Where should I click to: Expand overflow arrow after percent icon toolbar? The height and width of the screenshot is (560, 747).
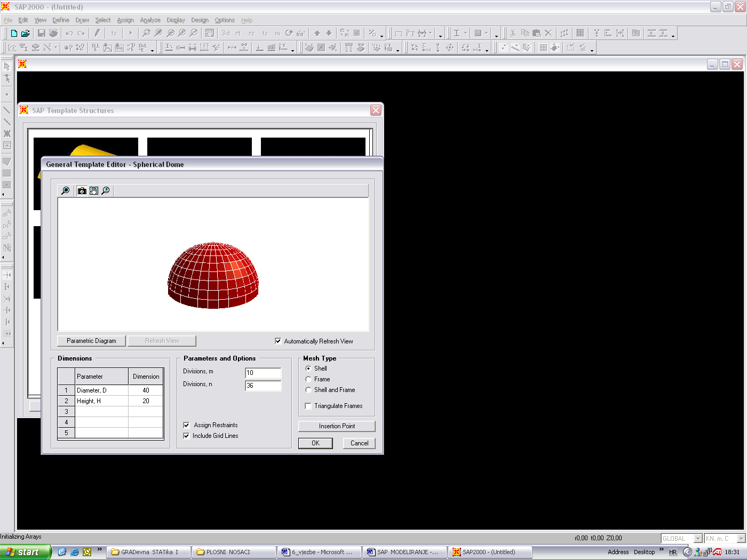(382, 35)
